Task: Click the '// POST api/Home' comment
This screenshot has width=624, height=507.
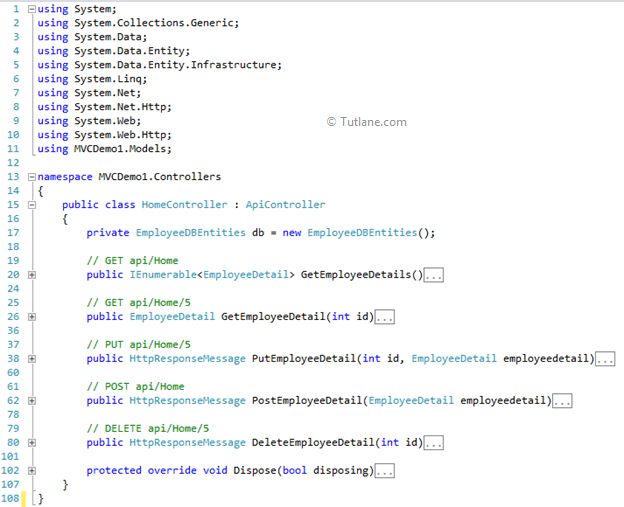Action: coord(135,386)
